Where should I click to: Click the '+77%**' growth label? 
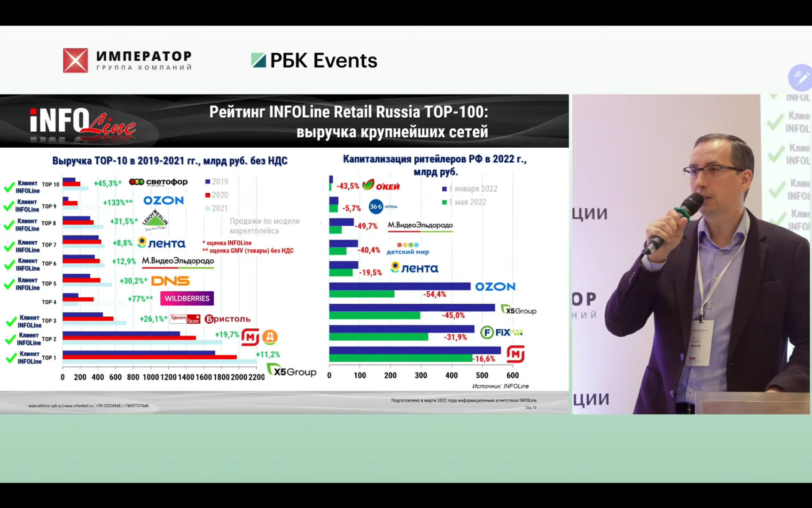coord(141,299)
